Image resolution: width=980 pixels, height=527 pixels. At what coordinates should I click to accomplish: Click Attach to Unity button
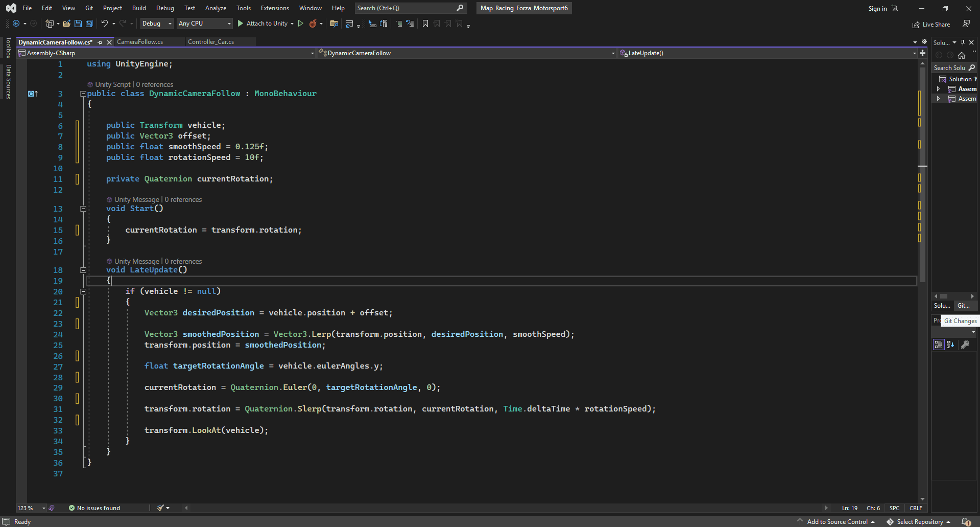(x=262, y=24)
